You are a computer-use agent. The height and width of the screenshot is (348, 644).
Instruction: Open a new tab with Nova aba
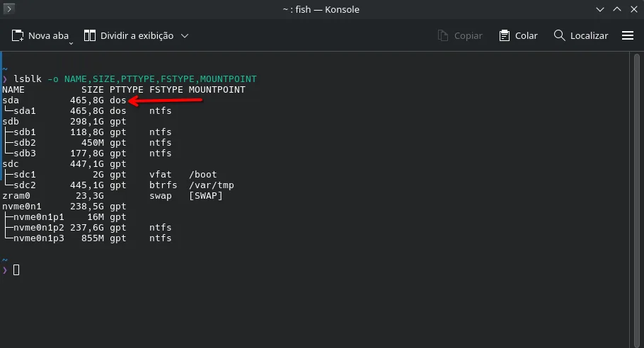40,36
